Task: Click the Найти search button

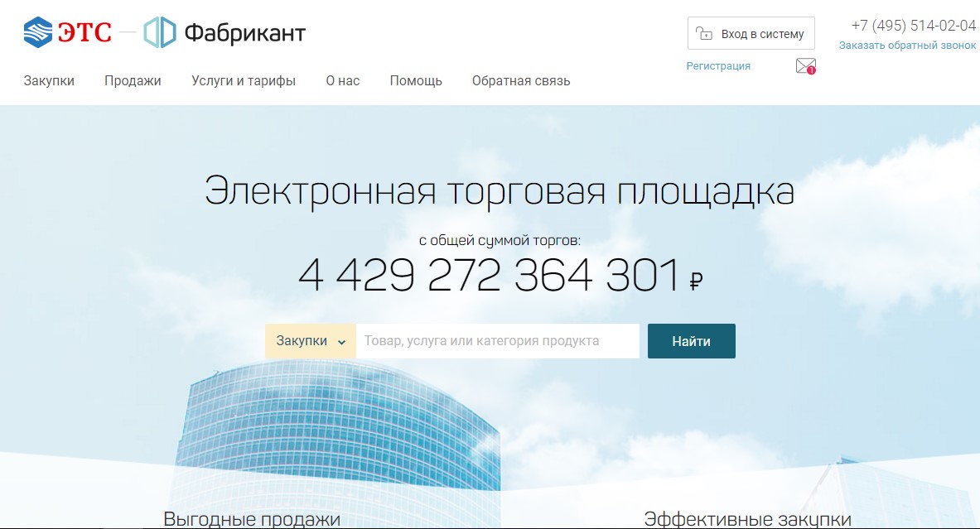Action: click(691, 341)
